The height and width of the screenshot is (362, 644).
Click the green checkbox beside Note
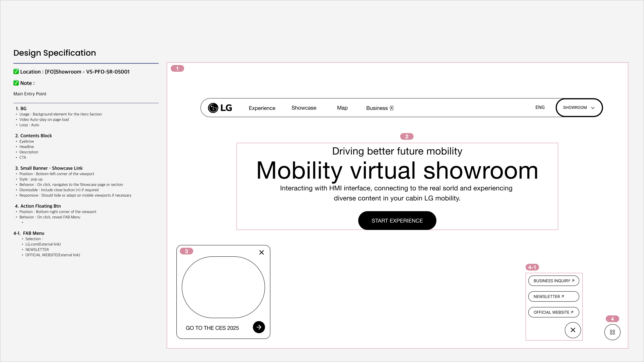click(16, 83)
